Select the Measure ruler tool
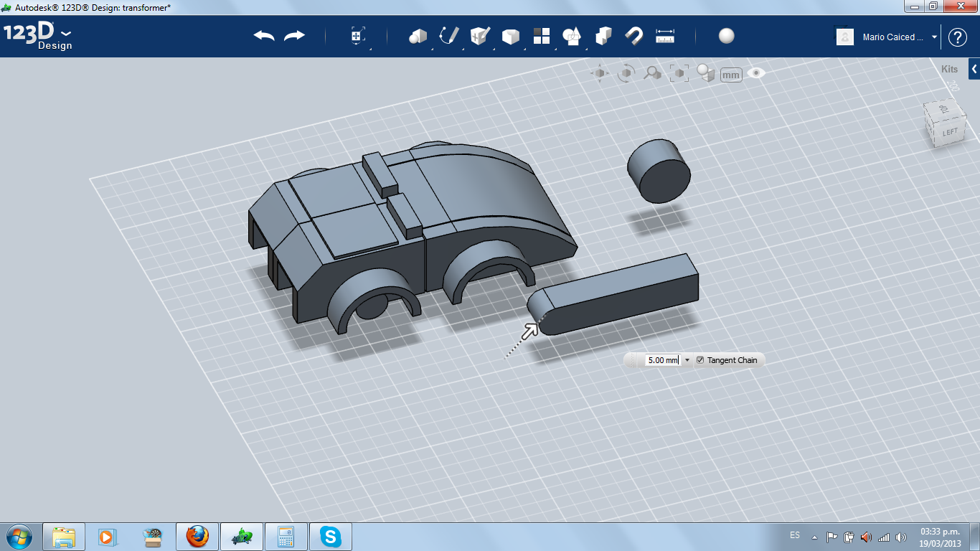Viewport: 980px width, 551px height. coord(666,36)
